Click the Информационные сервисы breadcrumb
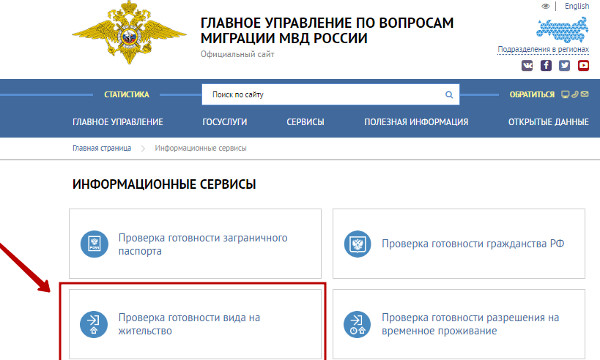Screen dimensions: 600x360 (x=201, y=148)
